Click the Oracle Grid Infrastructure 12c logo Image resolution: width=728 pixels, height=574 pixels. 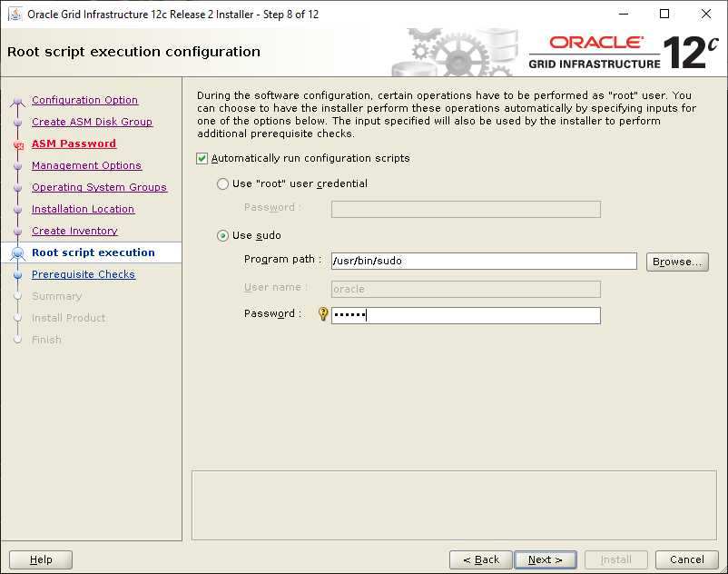[623, 53]
